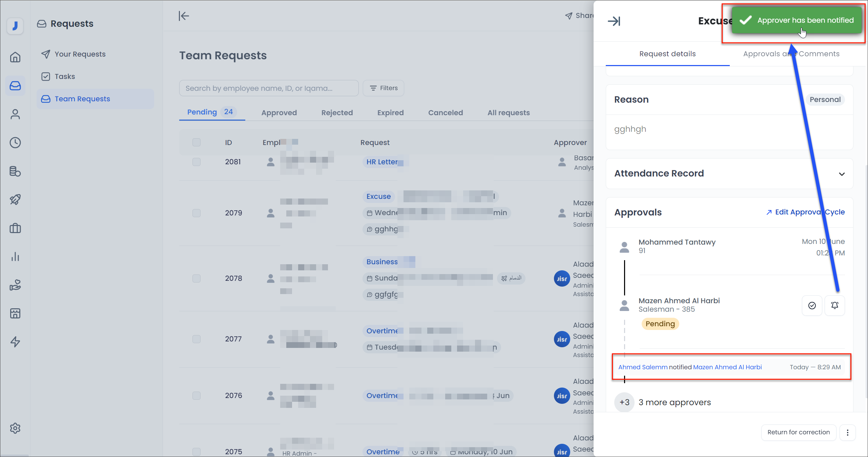The height and width of the screenshot is (457, 868).
Task: Open the Home icon in sidebar
Action: (x=15, y=57)
